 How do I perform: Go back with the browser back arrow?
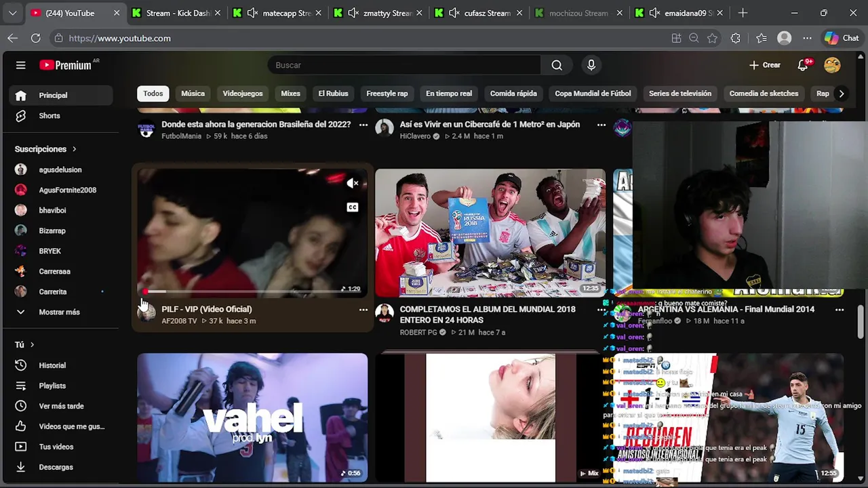13,39
